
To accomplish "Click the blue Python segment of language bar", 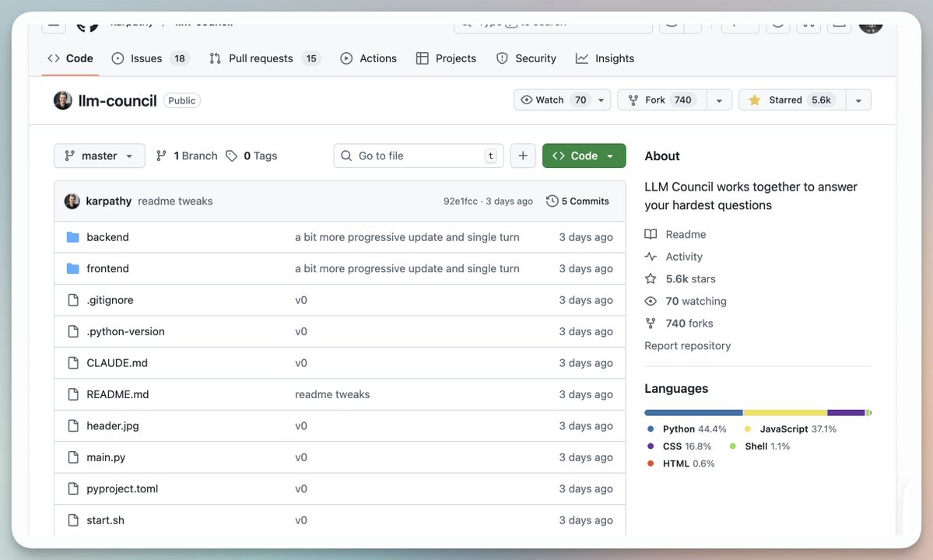I will click(694, 412).
